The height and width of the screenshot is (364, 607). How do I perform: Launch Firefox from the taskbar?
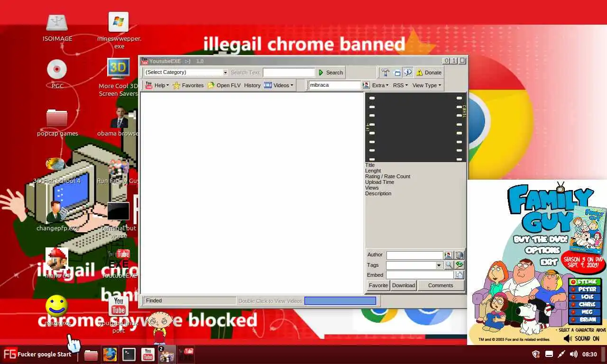point(110,355)
